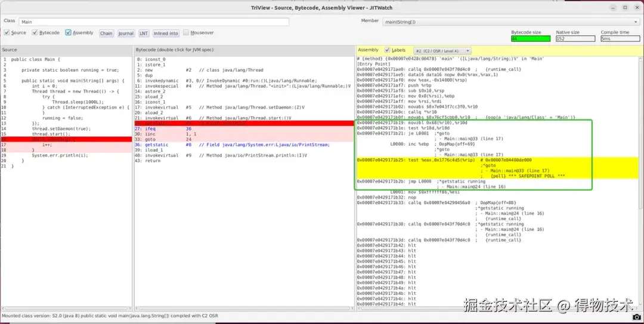
Task: Uncheck the Labels checkbox in Assembly header
Action: coord(387,50)
